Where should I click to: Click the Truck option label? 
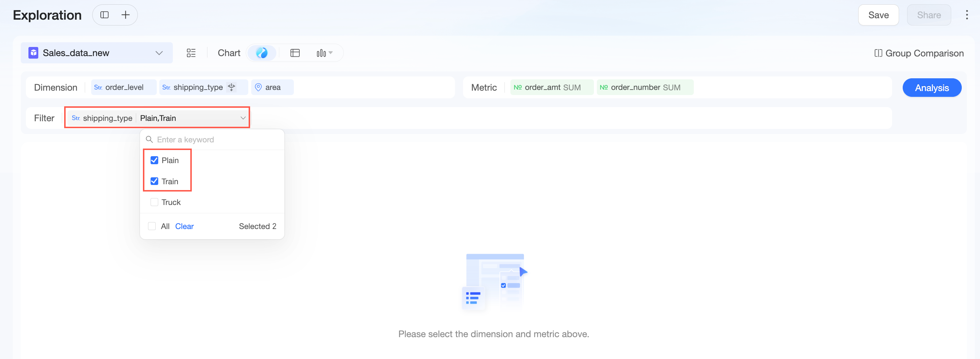(171, 202)
